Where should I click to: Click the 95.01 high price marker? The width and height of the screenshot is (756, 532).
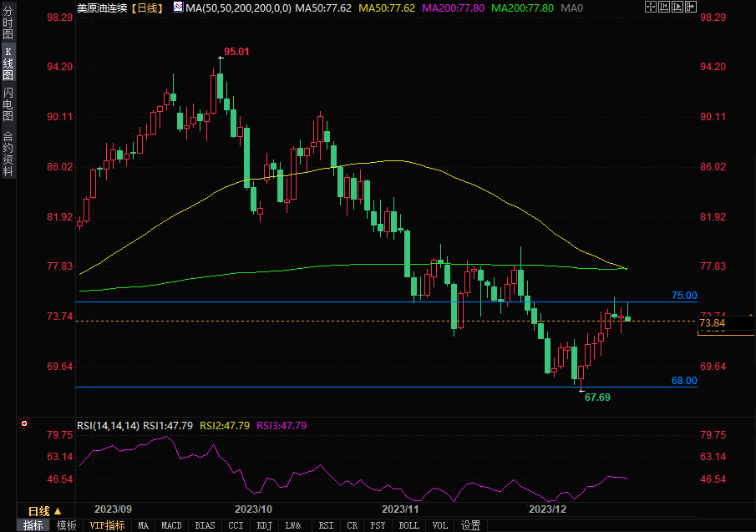point(236,52)
